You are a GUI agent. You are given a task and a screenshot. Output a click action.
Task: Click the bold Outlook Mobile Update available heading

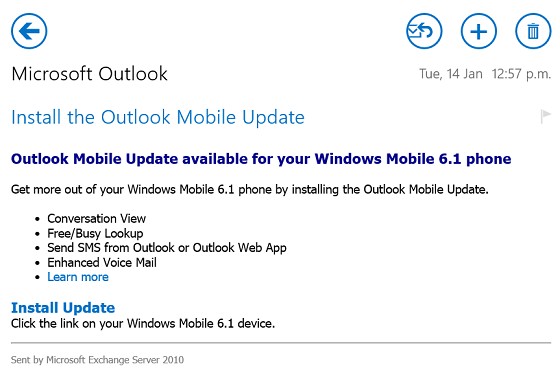coord(261,159)
